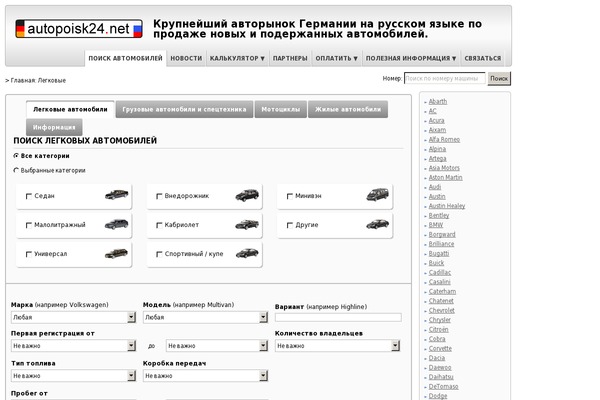The image size is (600, 400).
Task: Open the Тип топлива dropdown
Action: click(73, 376)
